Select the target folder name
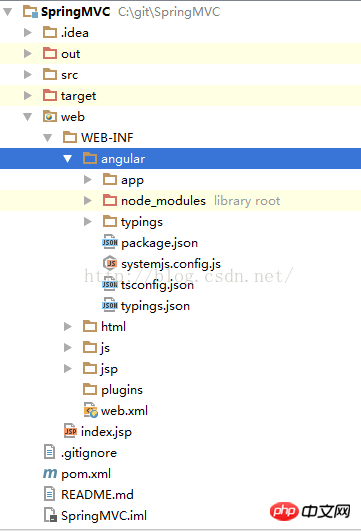361x531 pixels. coord(79,96)
